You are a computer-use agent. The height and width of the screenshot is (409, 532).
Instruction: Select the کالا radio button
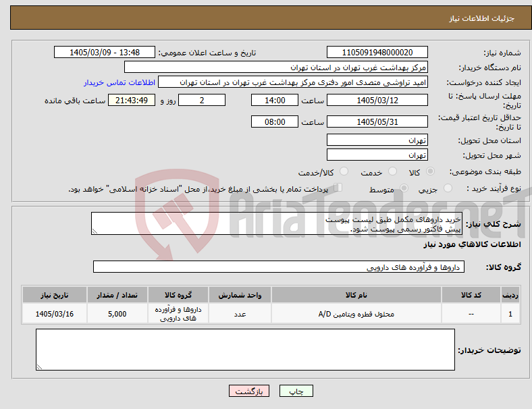430,171
